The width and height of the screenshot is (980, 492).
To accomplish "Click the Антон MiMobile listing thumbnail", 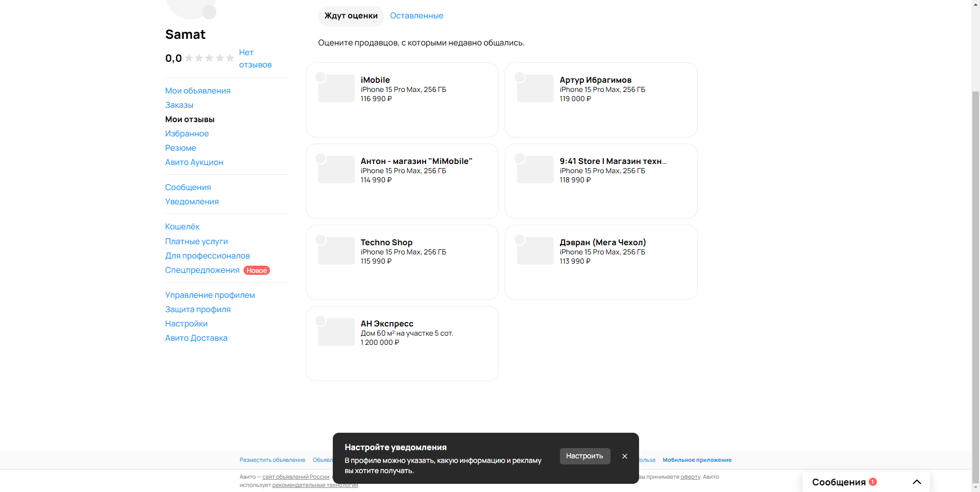I will 336,170.
